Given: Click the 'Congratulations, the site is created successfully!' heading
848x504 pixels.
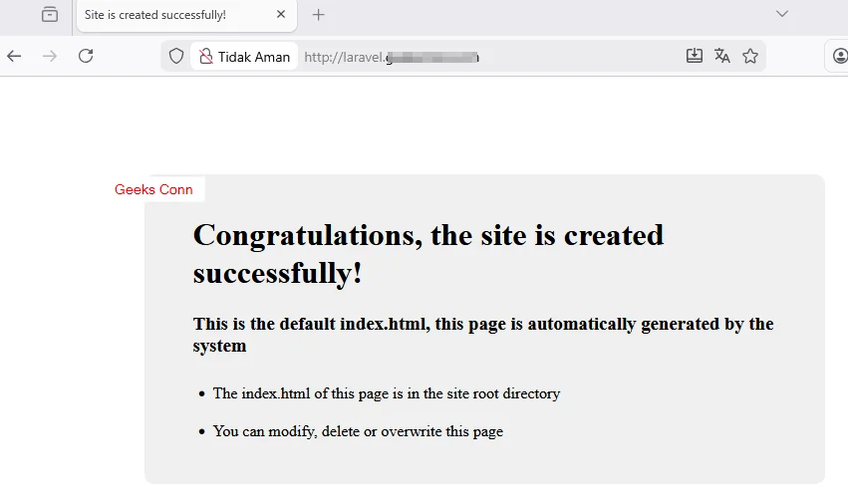Looking at the screenshot, I should pyautogui.click(x=428, y=254).
